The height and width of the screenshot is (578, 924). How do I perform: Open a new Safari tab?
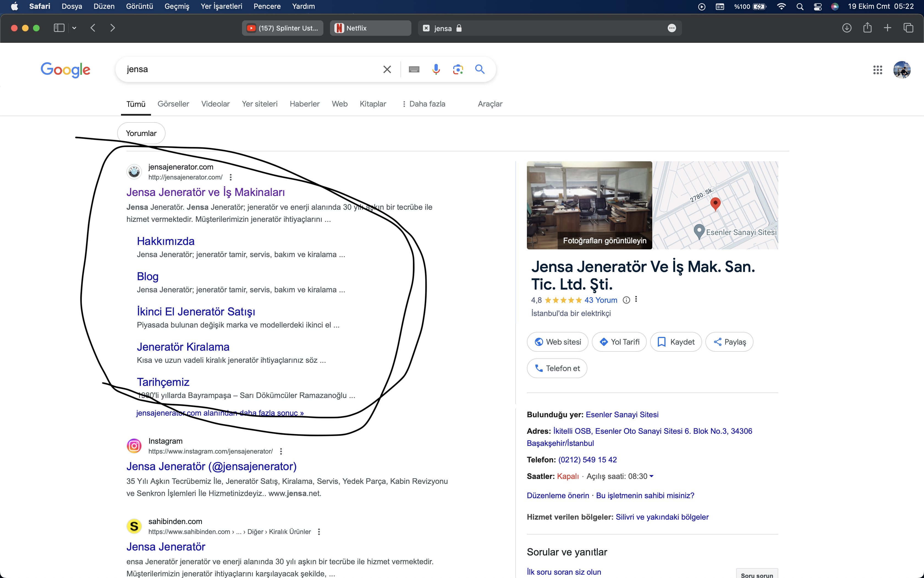[x=887, y=28]
